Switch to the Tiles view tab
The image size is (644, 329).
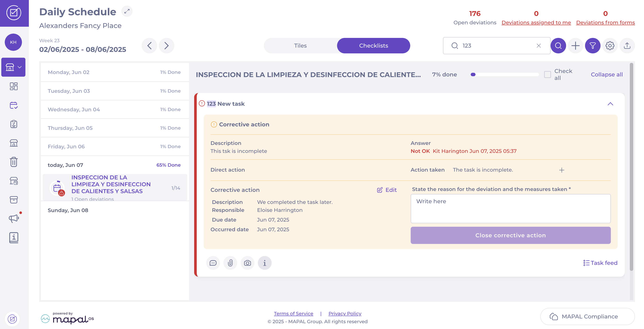[300, 46]
